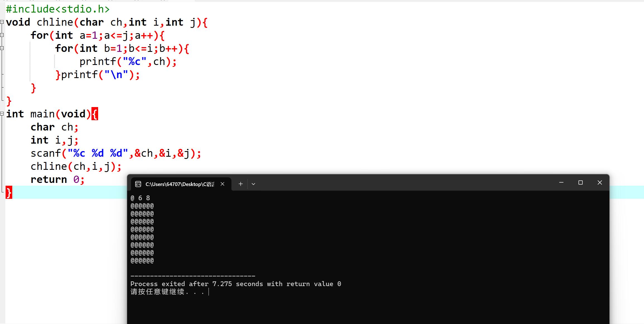The width and height of the screenshot is (644, 324).
Task: Click the command prompt icon on the terminal tab
Action: [138, 184]
